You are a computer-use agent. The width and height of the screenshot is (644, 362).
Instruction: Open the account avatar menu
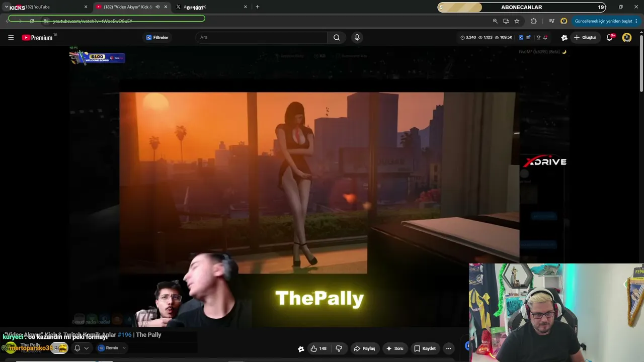click(x=627, y=37)
